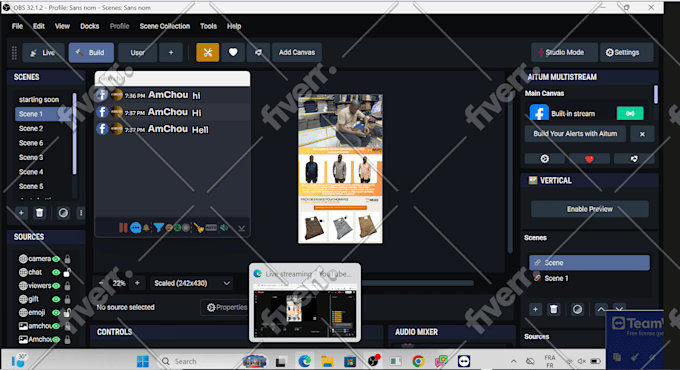The width and height of the screenshot is (680, 370).
Task: Zoom out preview with minus button
Action: [101, 283]
